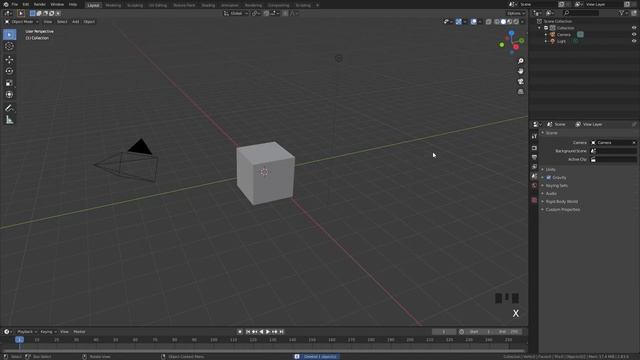Open the Render menu
Screen dimensions: 640x360
[x=40, y=4]
